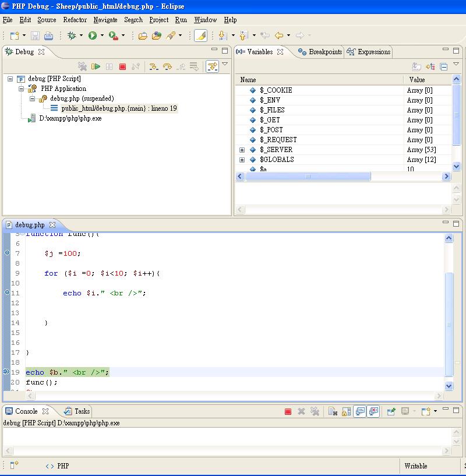
Task: Click Remove Launch X icon in Console
Action: [x=301, y=412]
